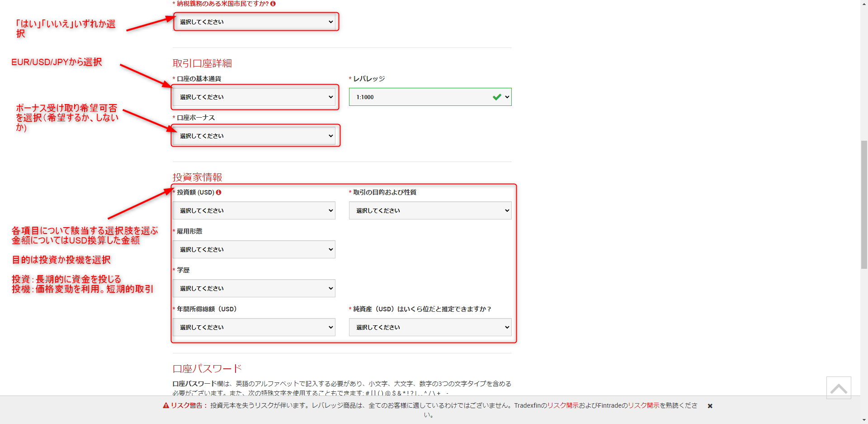868x424 pixels.
Task: Click the warning triangle icon in risk banner
Action: [x=166, y=405]
